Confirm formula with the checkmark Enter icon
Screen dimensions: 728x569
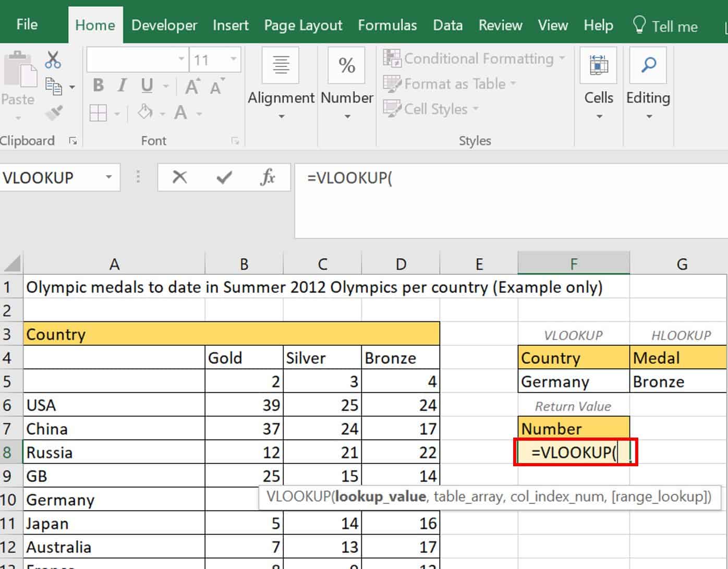(x=224, y=177)
